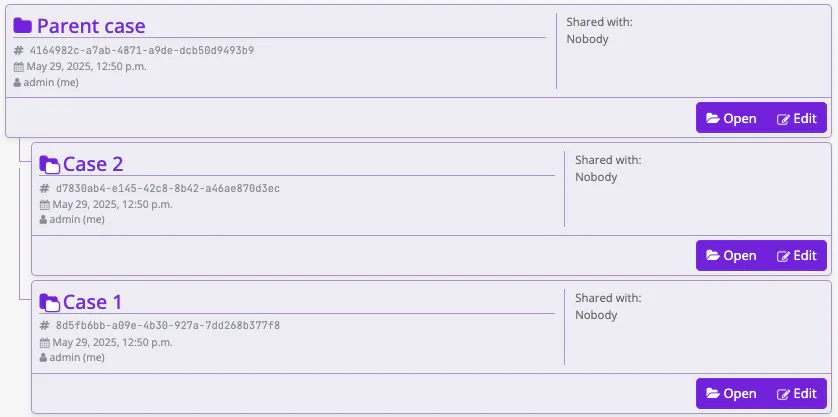Click the hash icon before Parent case ID

coord(19,50)
